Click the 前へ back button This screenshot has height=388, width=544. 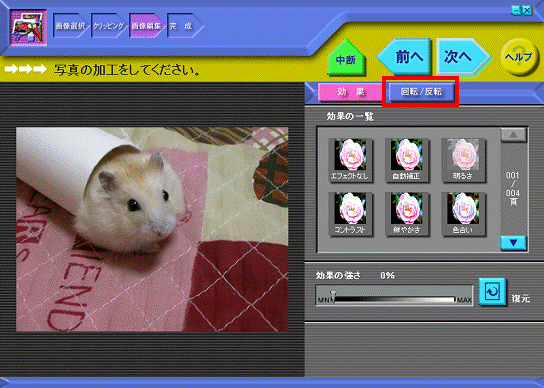(405, 57)
